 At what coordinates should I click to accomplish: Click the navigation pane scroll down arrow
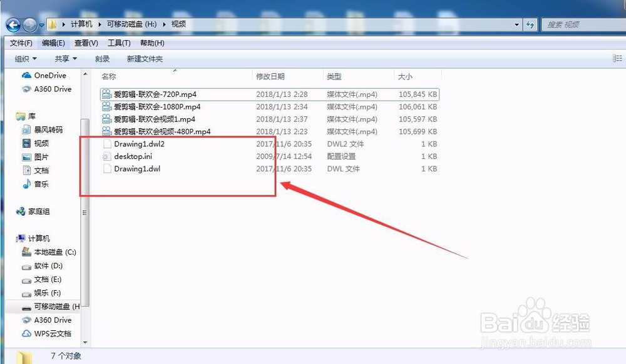pos(85,342)
